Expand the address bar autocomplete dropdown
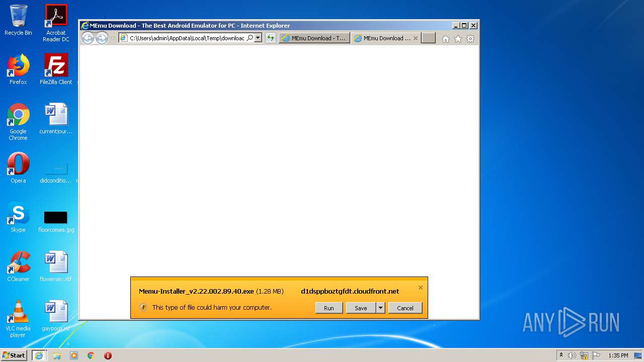This screenshot has height=362, width=644. (x=258, y=38)
